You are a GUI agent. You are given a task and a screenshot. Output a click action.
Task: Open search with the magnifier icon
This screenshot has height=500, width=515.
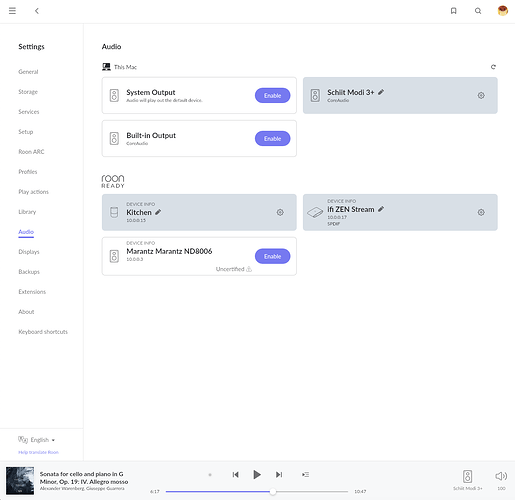[478, 11]
